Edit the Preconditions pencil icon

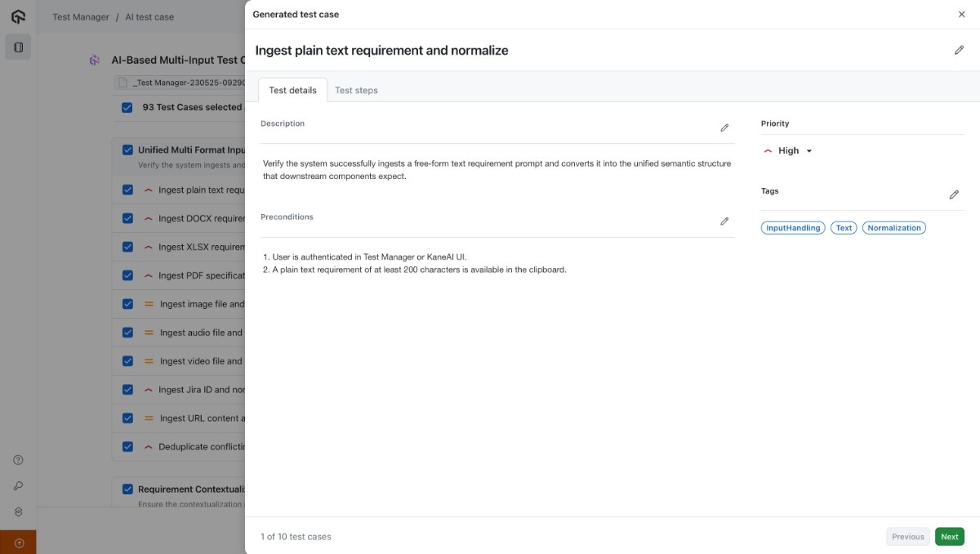coord(724,221)
